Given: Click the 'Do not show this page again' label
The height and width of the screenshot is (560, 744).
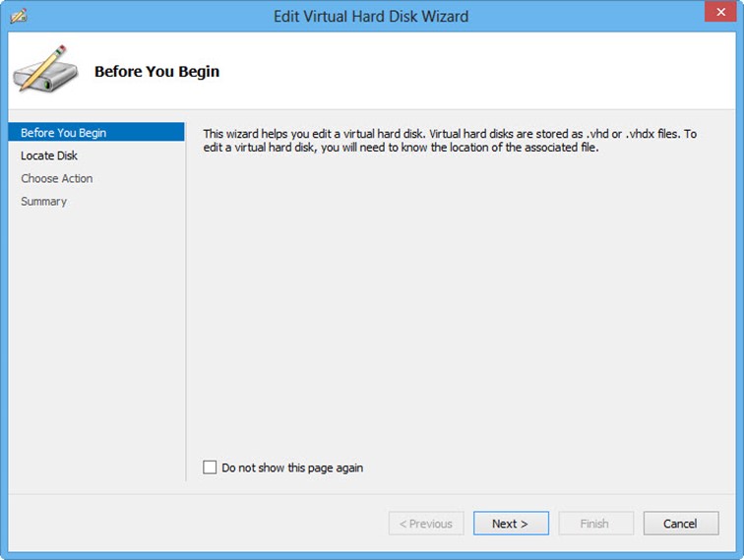Looking at the screenshot, I should point(292,467).
